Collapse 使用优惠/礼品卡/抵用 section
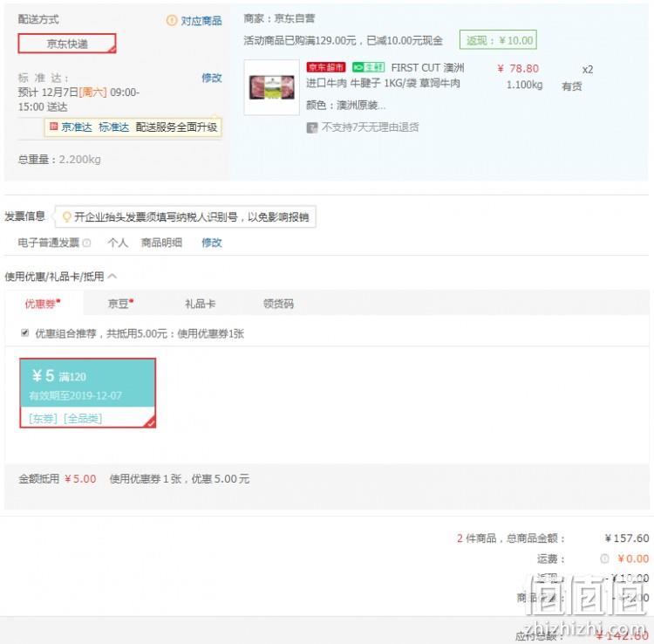This screenshot has width=654, height=644. pyautogui.click(x=112, y=276)
